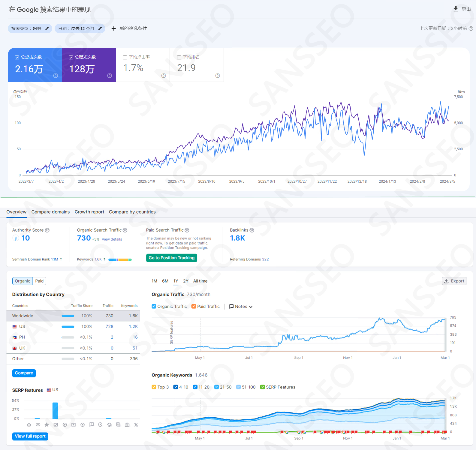The image size is (476, 450).
Task: Switch to the Growth report tab
Action: (x=89, y=212)
